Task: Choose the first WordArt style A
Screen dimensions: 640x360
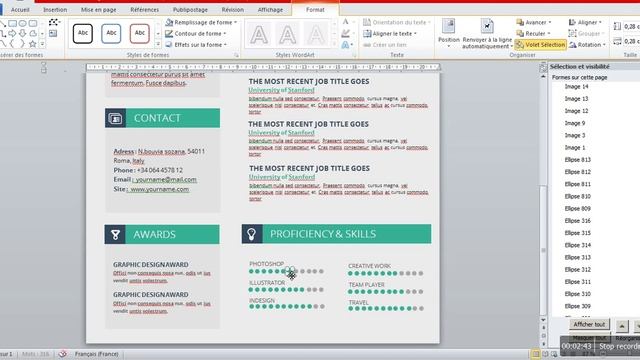Action: (259, 34)
